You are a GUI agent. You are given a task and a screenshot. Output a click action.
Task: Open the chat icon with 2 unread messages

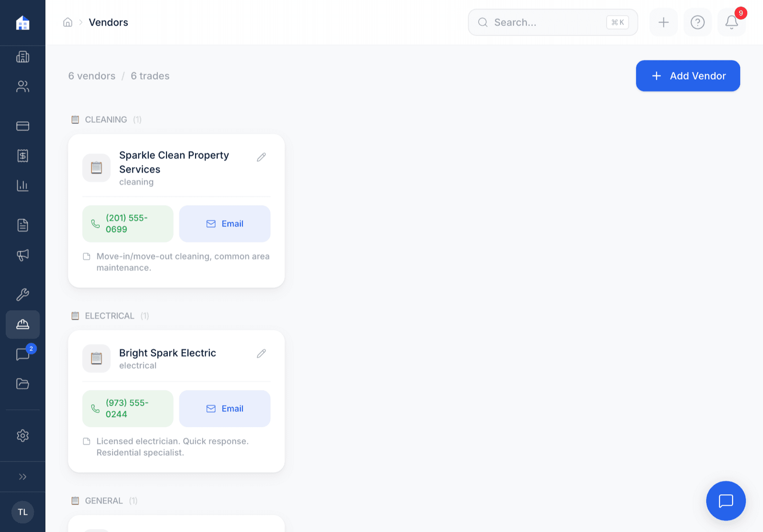coord(22,354)
